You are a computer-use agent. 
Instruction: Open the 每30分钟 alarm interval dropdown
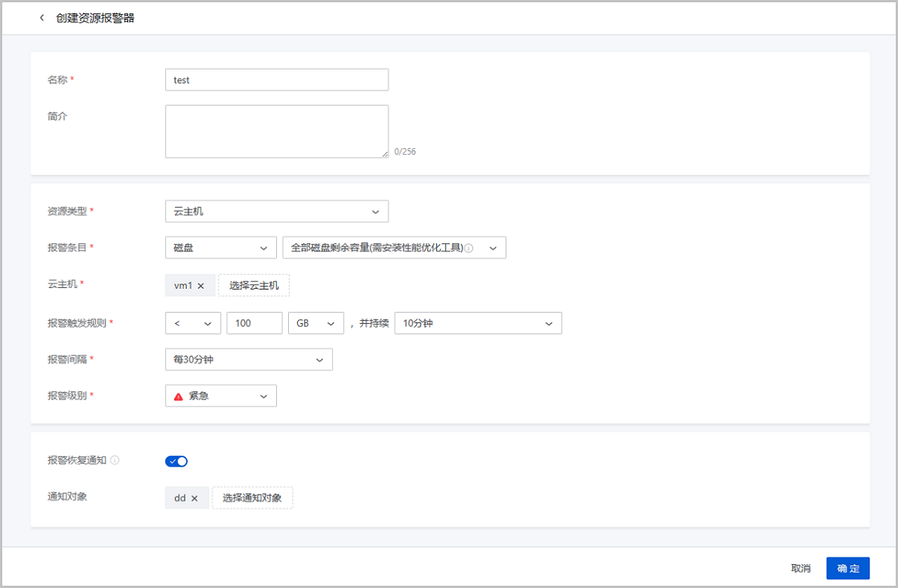click(x=248, y=360)
